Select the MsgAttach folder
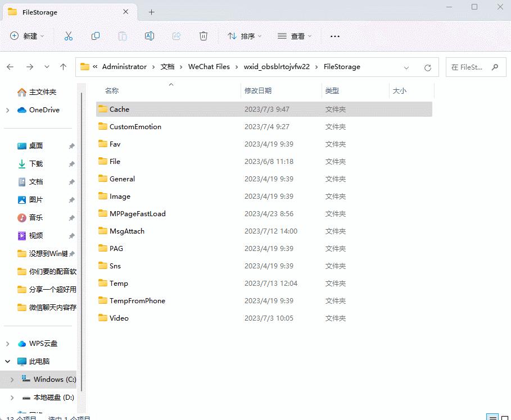Screen dimensions: 511x420 tap(126, 231)
